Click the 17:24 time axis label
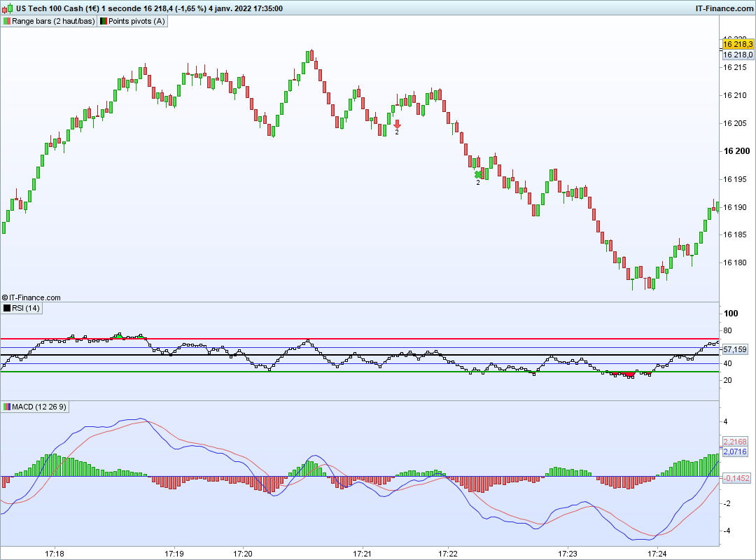756x560 pixels. click(x=657, y=554)
